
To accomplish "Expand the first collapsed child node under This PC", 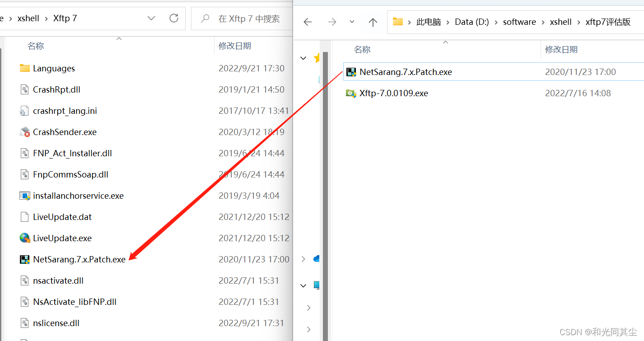I will [x=309, y=308].
